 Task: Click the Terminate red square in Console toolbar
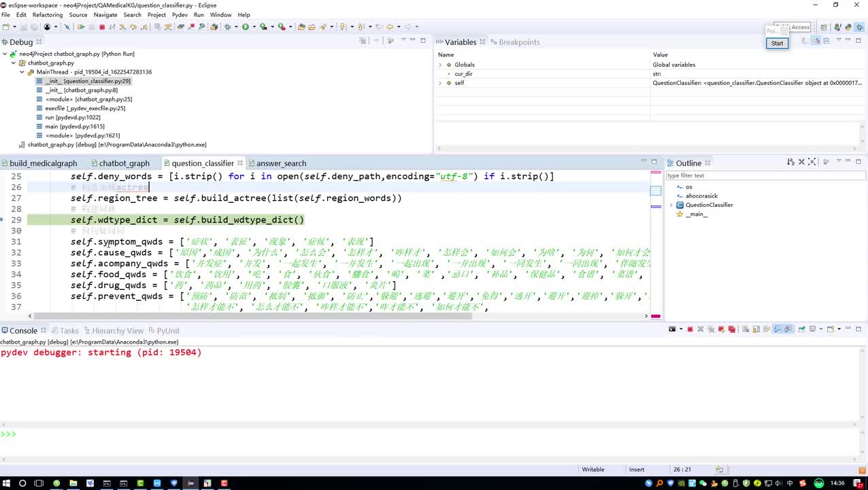tap(690, 329)
